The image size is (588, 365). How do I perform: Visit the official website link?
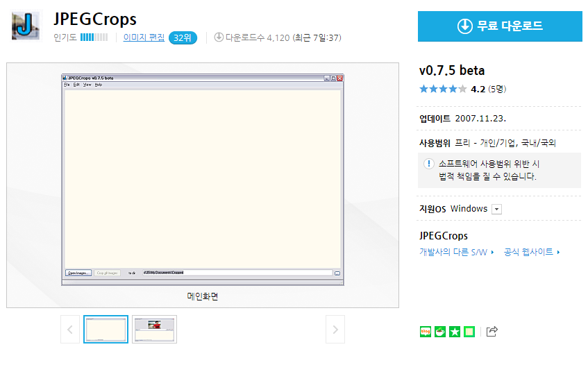pos(532,252)
